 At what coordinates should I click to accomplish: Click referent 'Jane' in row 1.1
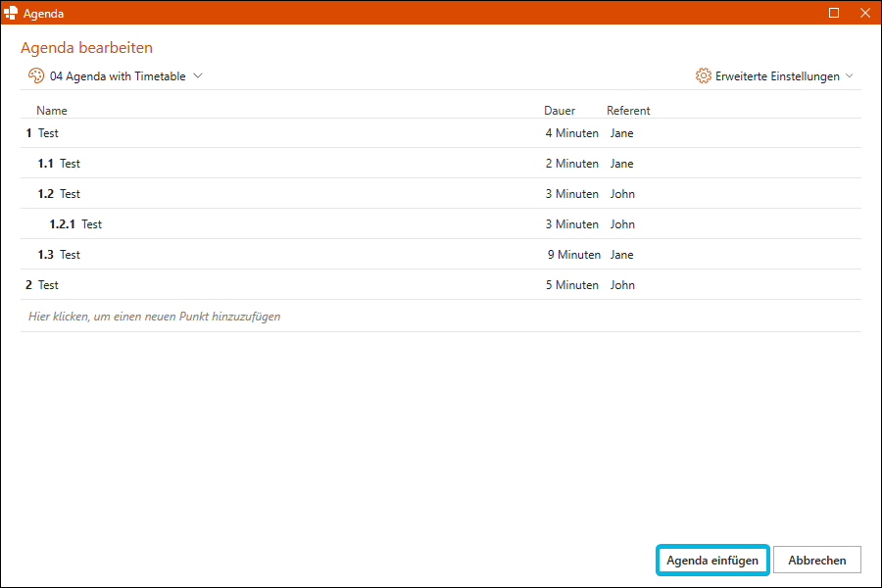(x=621, y=164)
